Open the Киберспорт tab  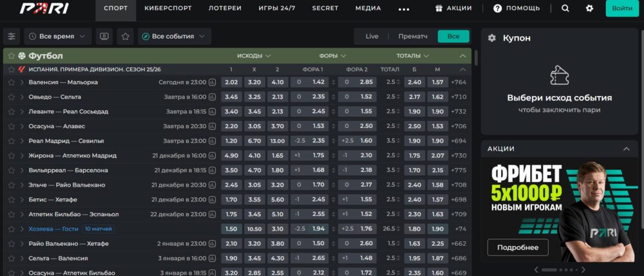(168, 8)
